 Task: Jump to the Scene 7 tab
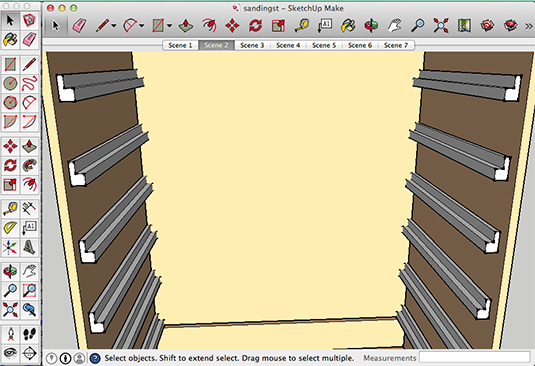coord(396,45)
